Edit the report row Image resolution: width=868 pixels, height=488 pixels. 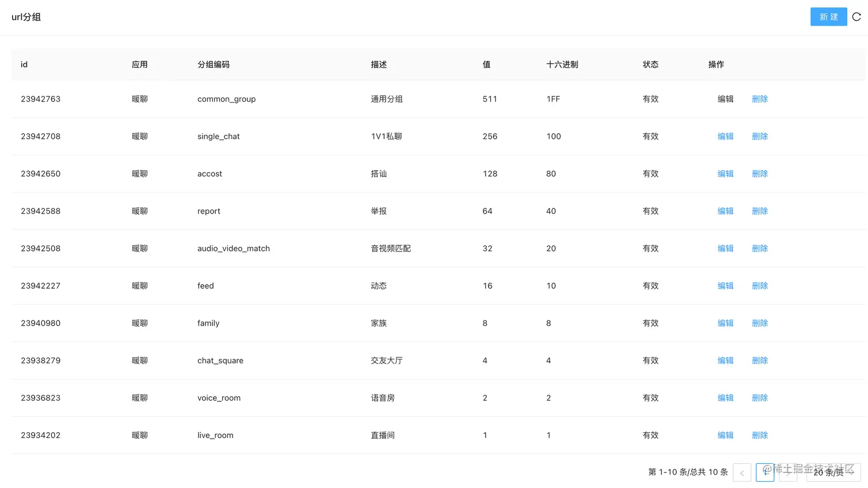[x=726, y=211]
